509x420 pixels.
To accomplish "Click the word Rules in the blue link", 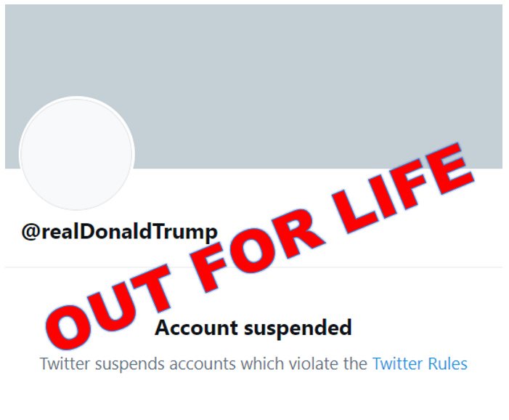I will click(x=447, y=363).
